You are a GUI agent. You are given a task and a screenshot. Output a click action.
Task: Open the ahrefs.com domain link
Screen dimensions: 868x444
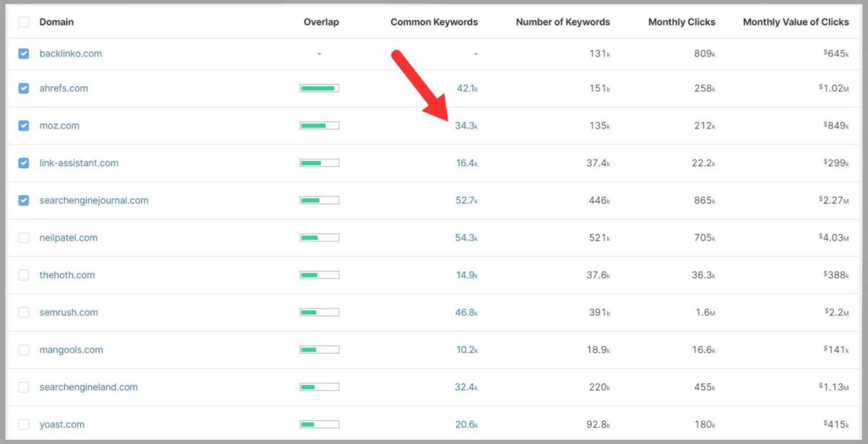click(63, 88)
